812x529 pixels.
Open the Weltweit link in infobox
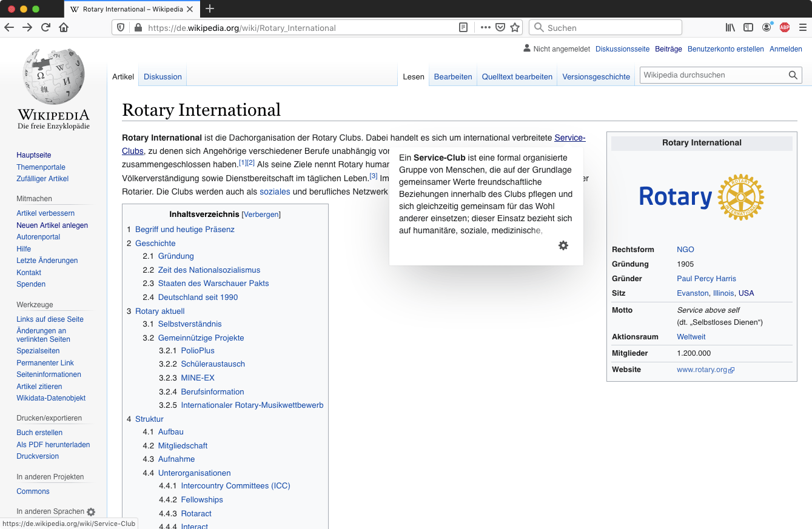[x=691, y=337]
